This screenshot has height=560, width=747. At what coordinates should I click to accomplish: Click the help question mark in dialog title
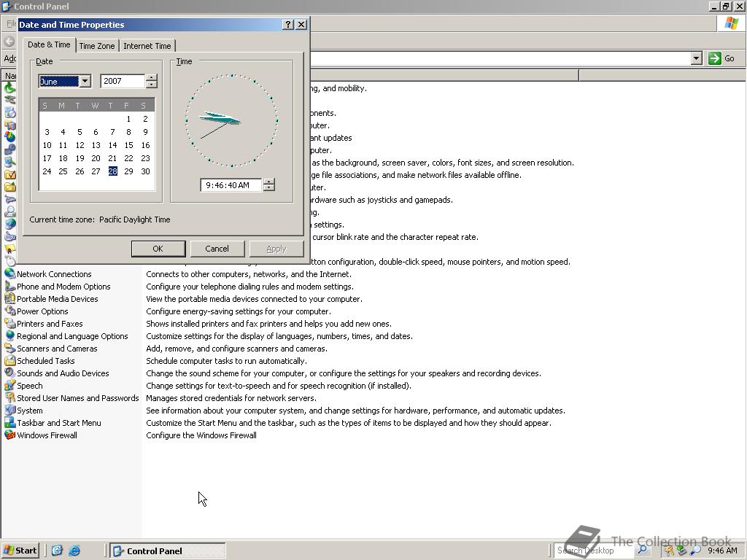click(287, 24)
